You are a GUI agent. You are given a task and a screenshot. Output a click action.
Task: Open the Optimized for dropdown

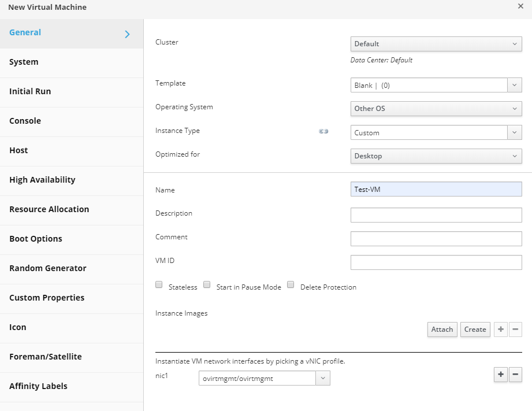436,156
